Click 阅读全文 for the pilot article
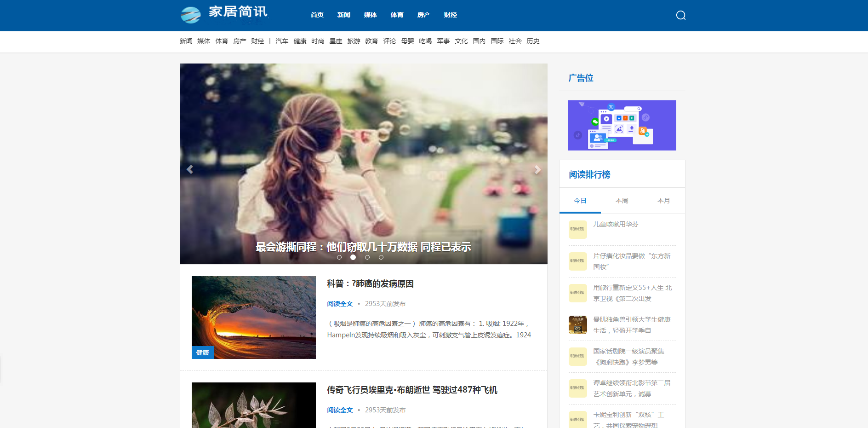 pyautogui.click(x=340, y=410)
